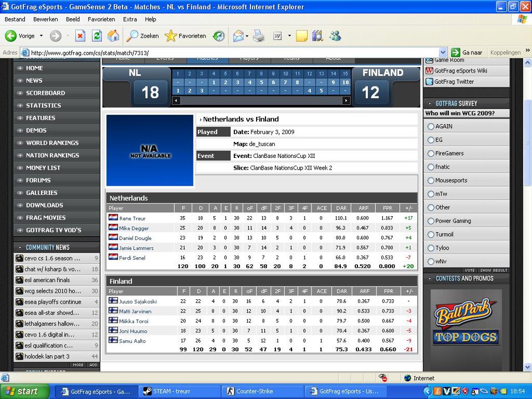Open browsing history clock icon
This screenshot has height=399, width=532.
coord(219,35)
